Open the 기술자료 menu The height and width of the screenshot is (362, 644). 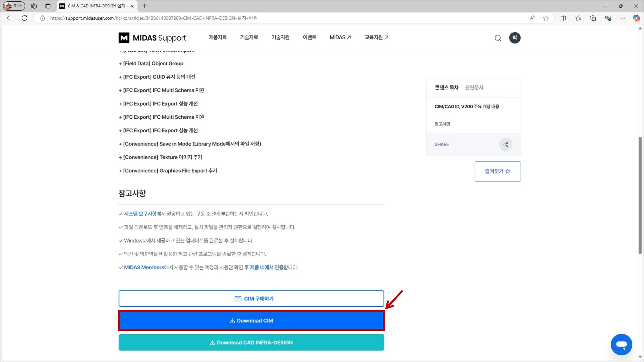point(249,37)
